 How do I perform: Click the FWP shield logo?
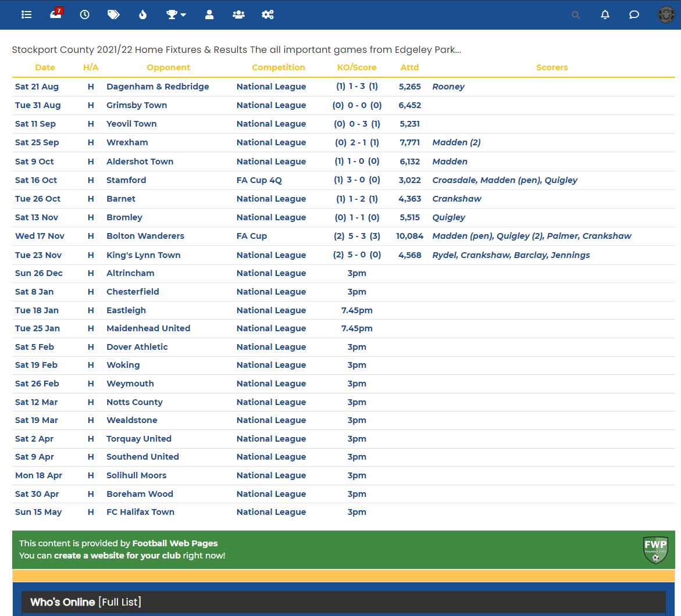click(655, 550)
